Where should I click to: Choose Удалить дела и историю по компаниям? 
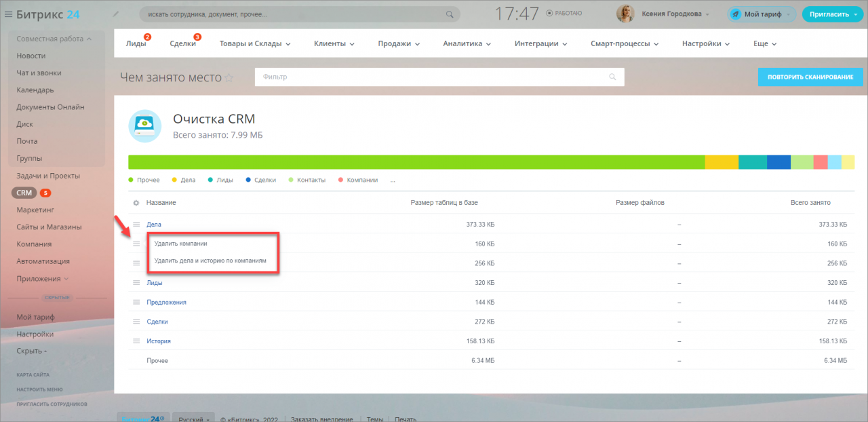[x=210, y=261]
